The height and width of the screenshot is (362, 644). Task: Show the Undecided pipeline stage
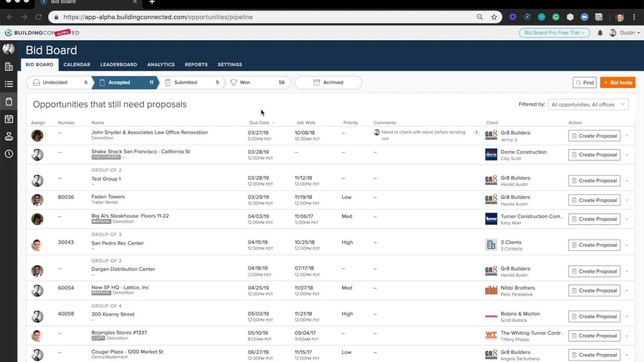point(59,82)
